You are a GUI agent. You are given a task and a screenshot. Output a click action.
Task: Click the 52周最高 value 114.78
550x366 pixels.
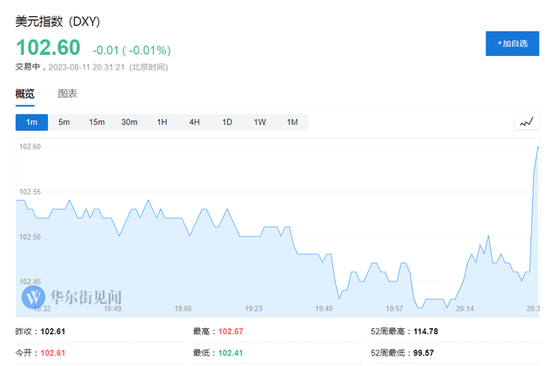tap(426, 331)
